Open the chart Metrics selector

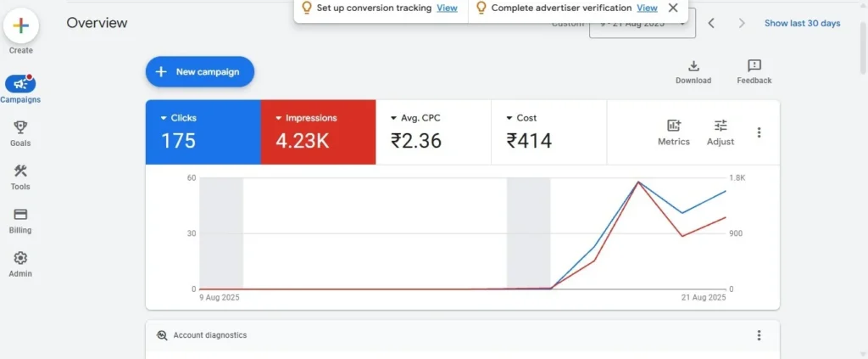[x=674, y=126]
